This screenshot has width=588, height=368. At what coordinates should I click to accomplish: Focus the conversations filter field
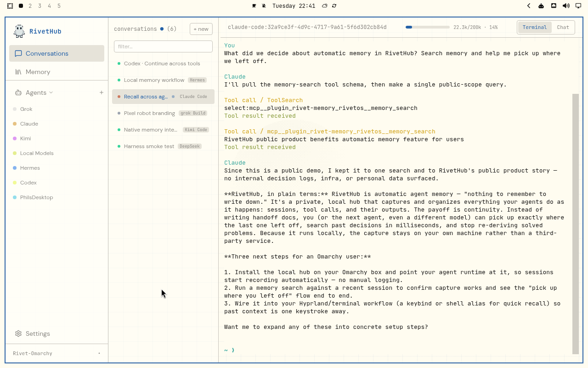(163, 46)
